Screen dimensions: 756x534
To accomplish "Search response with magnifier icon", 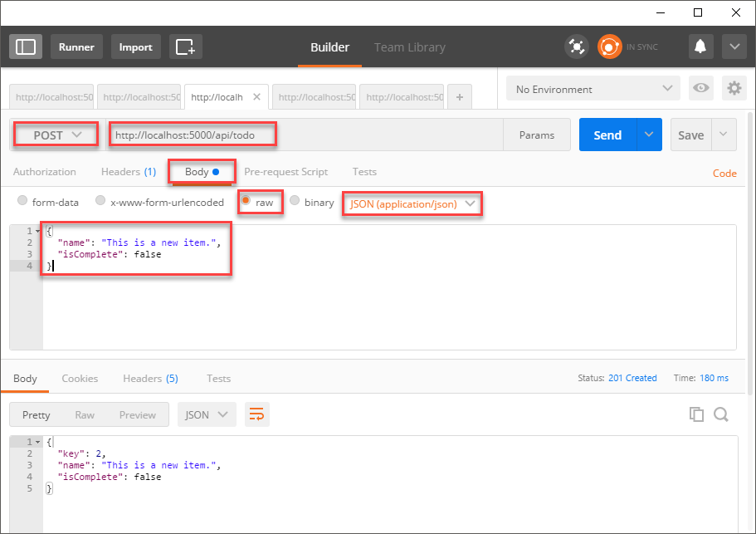I will coord(720,414).
